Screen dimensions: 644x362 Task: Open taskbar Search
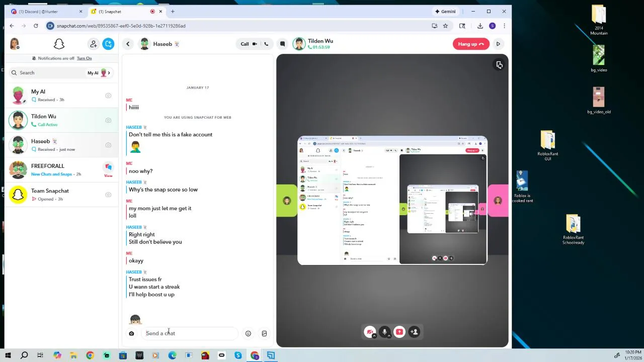tap(24, 355)
